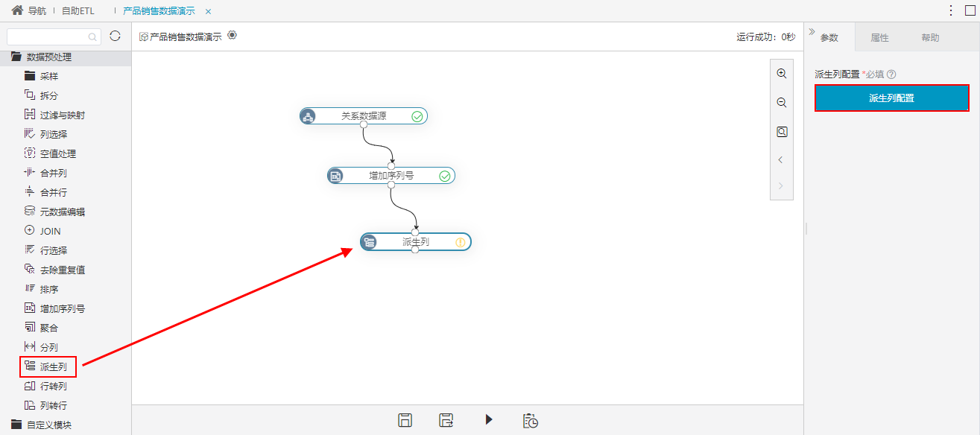Click the home navigation icon
Image resolution: width=980 pixels, height=435 pixels.
click(x=17, y=10)
